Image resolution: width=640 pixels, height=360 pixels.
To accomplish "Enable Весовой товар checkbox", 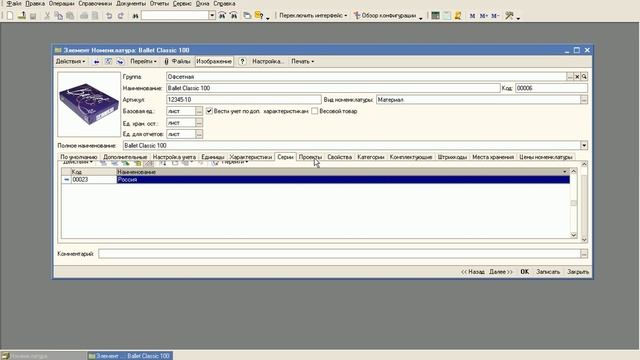I will [314, 111].
